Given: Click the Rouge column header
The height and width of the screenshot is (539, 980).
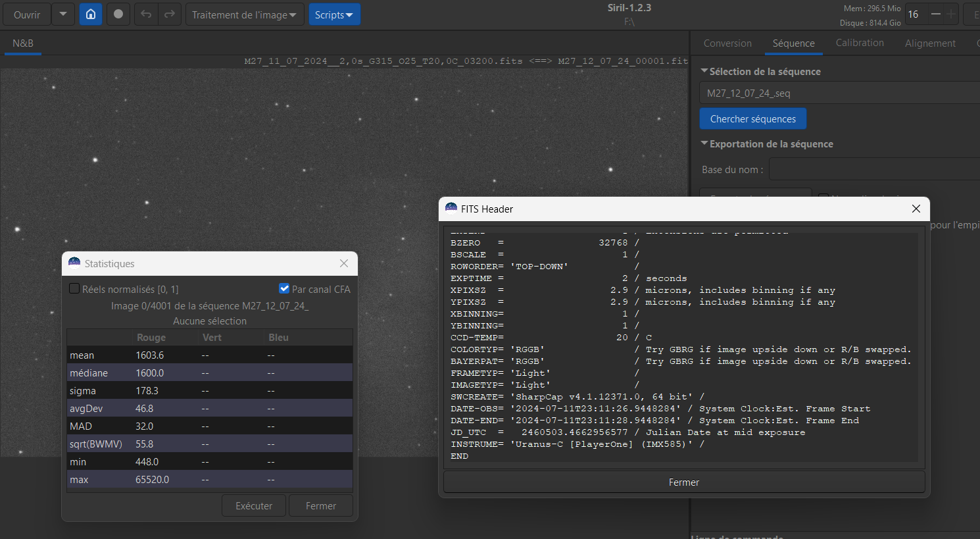Looking at the screenshot, I should point(151,337).
